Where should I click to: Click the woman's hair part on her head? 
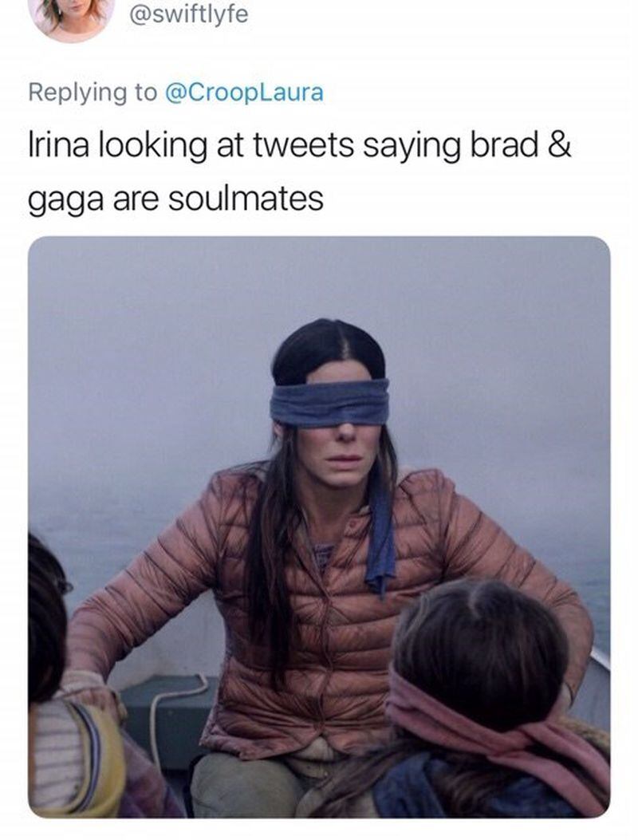(x=343, y=343)
